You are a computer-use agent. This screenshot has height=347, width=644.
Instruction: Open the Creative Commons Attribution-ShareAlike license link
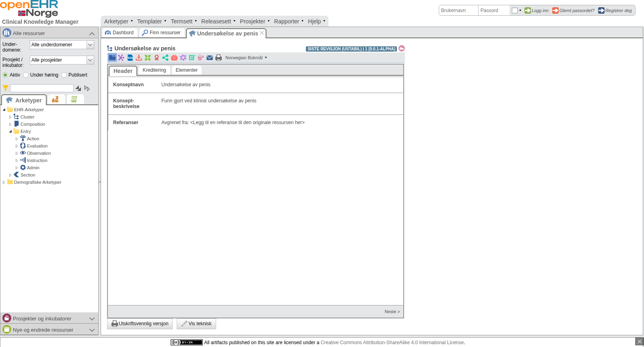point(392,343)
